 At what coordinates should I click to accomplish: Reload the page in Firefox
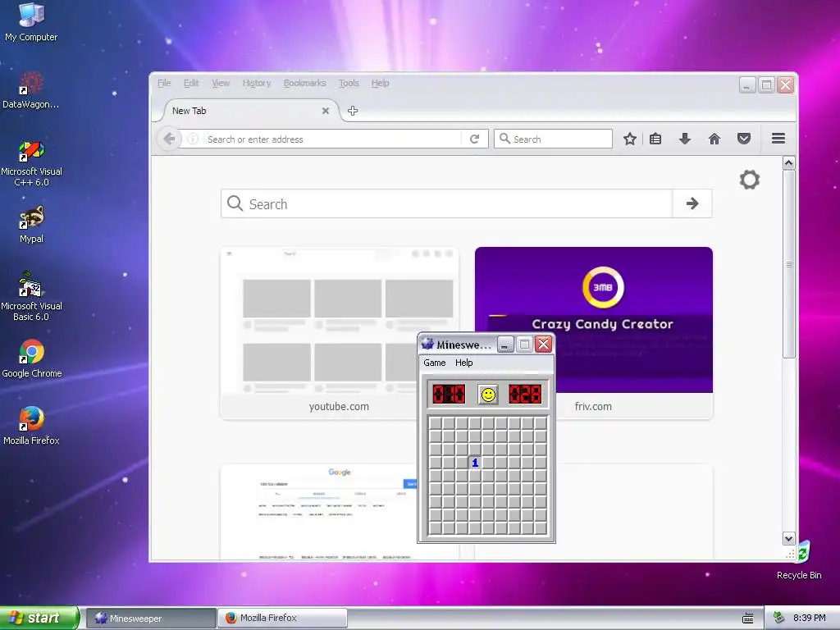[474, 139]
